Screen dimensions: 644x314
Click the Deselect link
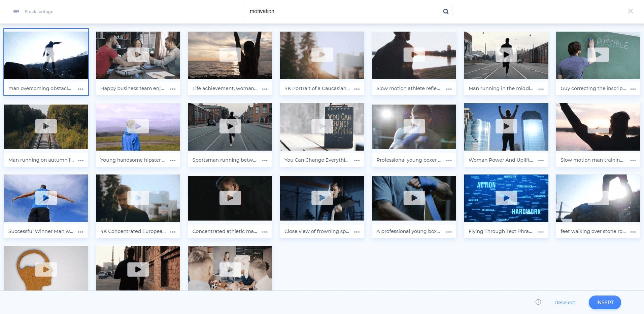coord(565,302)
